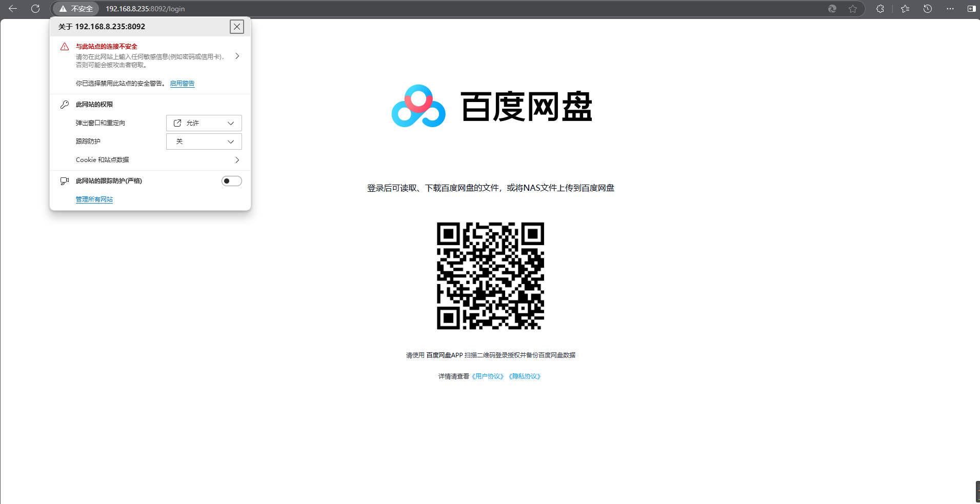
Task: Toggle the browser sidebar panel icon
Action: 972,9
